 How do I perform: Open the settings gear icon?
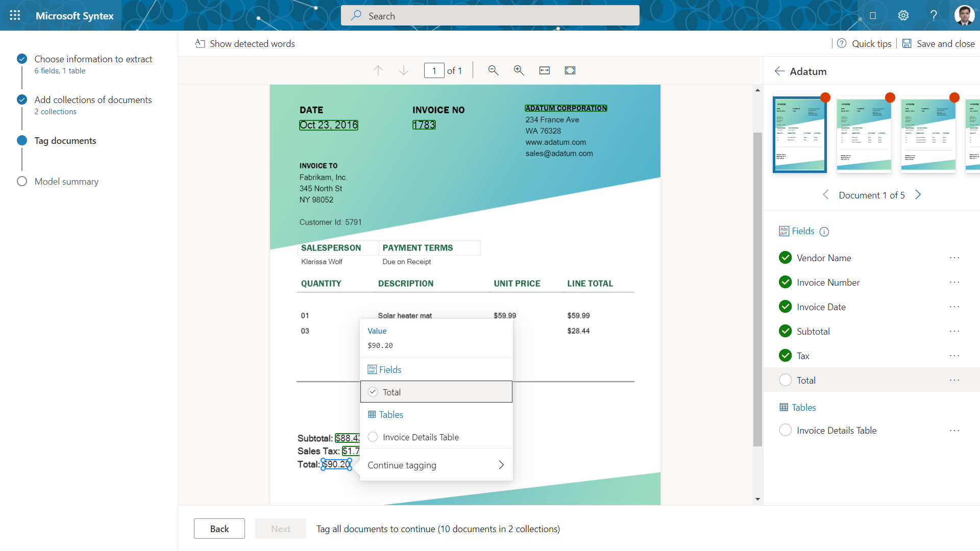coord(903,15)
